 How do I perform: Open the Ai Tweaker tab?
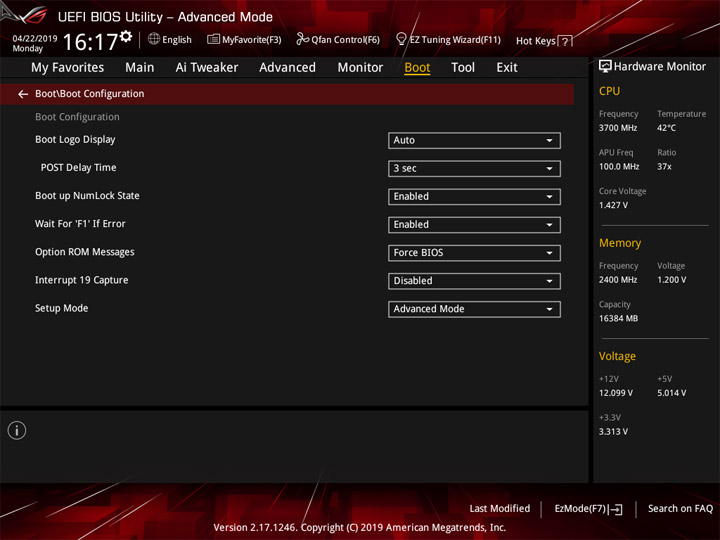pos(207,68)
